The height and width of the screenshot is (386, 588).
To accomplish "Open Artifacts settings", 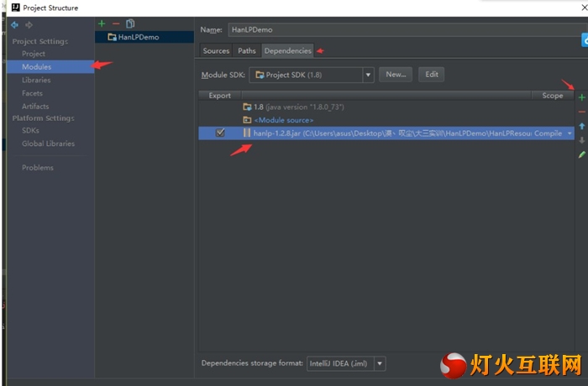I will (x=35, y=106).
